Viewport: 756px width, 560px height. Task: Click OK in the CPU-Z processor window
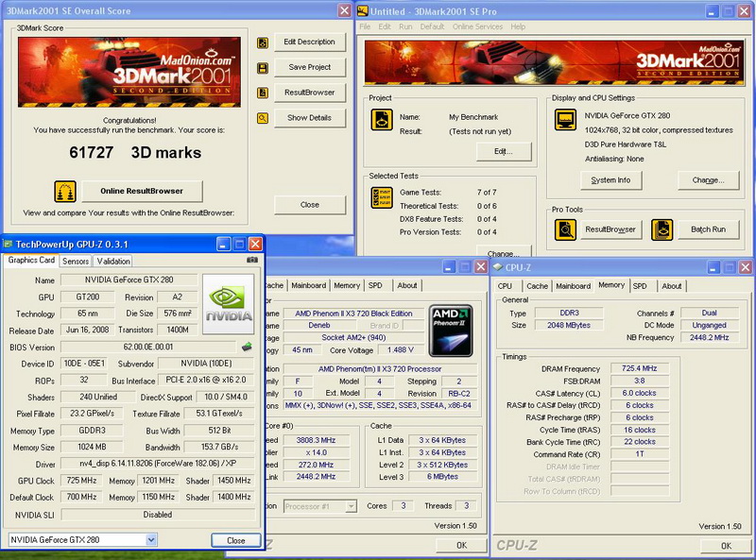pyautogui.click(x=461, y=545)
